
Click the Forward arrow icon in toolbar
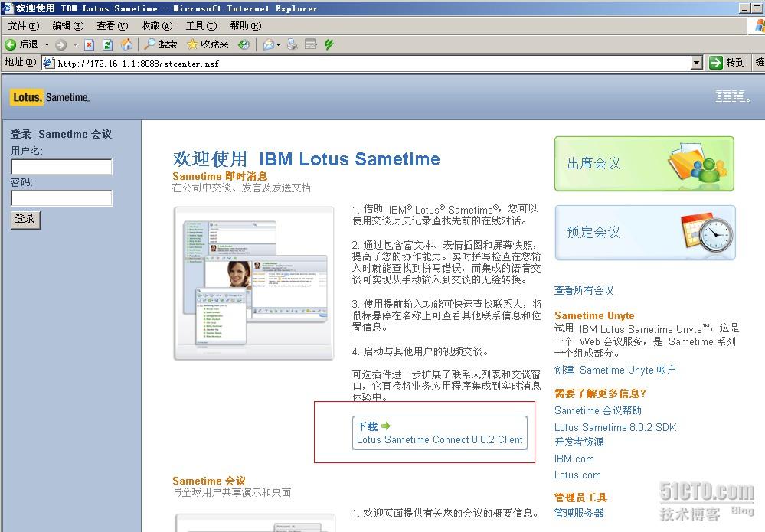(x=61, y=45)
